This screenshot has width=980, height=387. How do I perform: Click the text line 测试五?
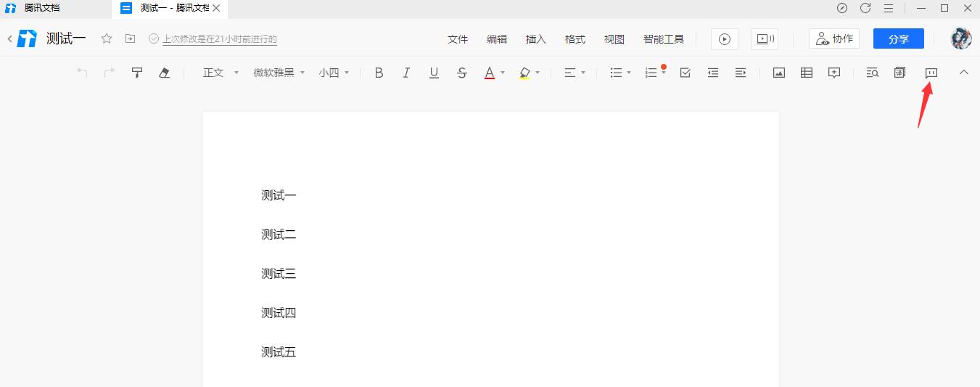coord(279,352)
